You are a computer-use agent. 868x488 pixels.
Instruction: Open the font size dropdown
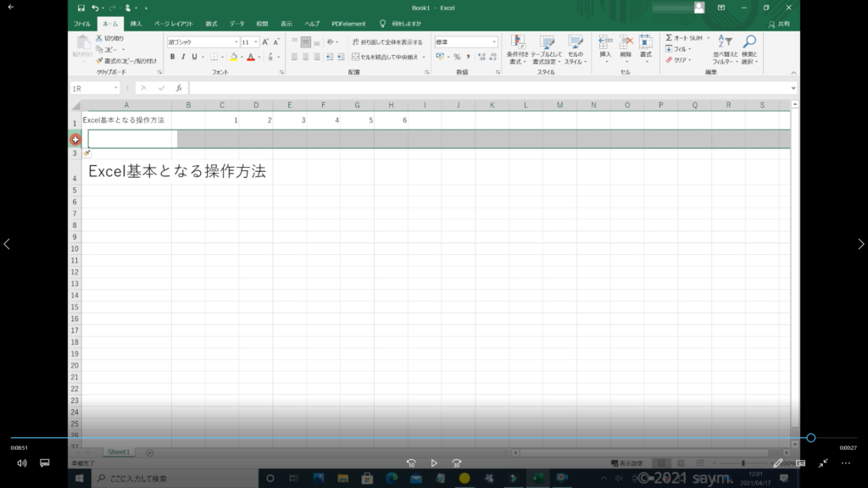pos(255,42)
